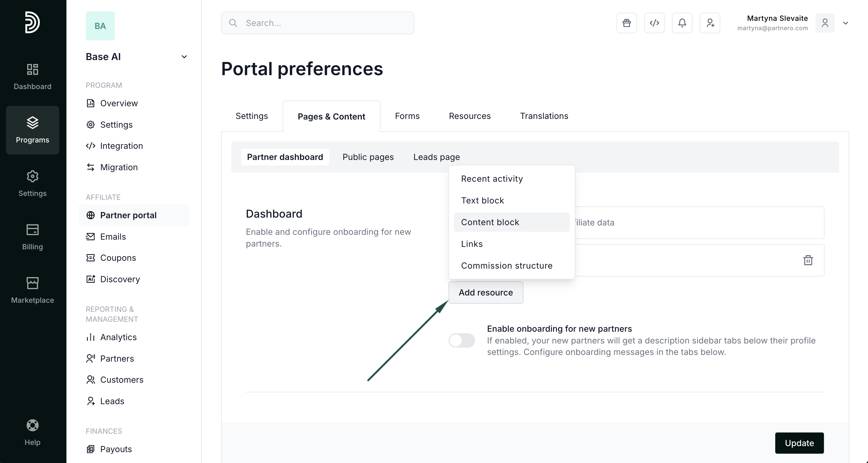Open the developer code icon in header
The width and height of the screenshot is (868, 463).
[x=654, y=23]
